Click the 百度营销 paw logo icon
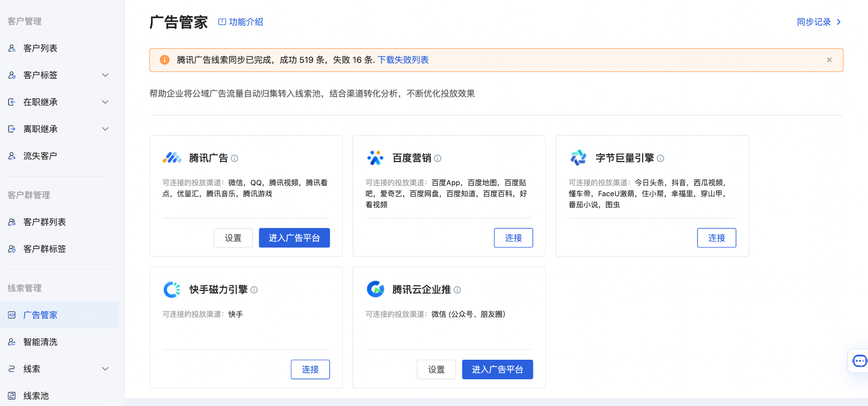This screenshot has width=868, height=406. [x=375, y=158]
